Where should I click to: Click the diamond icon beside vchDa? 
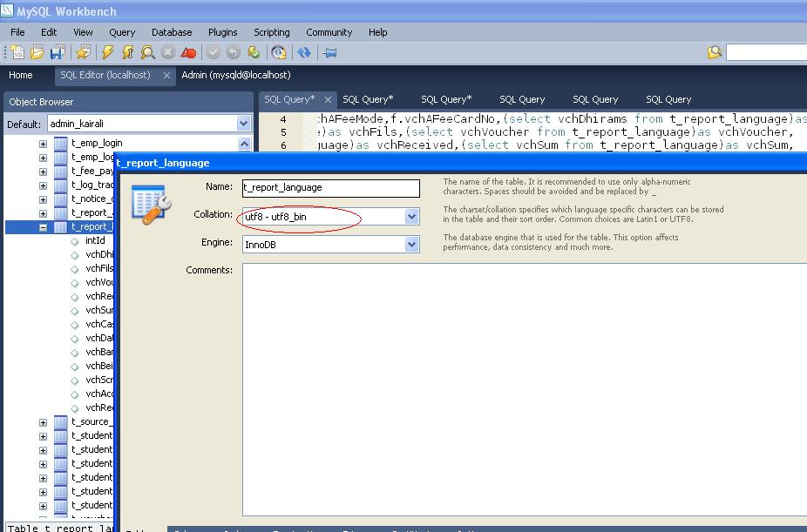[x=75, y=339]
